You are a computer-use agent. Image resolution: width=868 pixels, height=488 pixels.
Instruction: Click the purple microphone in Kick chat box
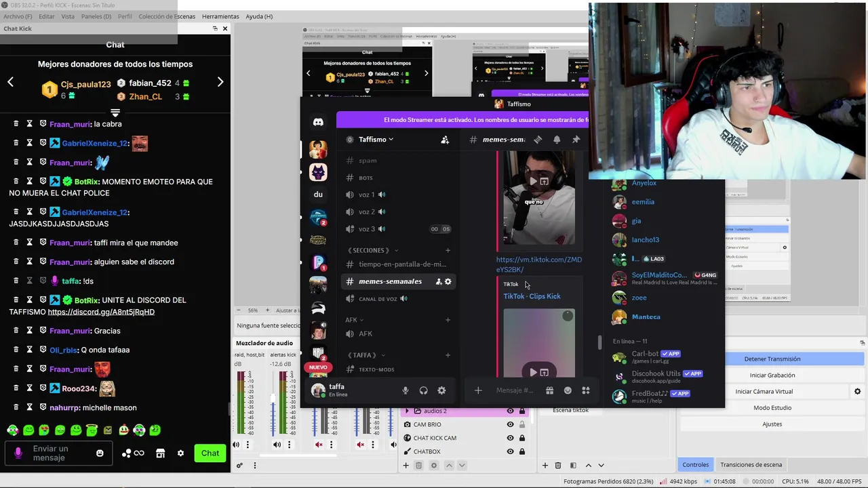point(18,453)
